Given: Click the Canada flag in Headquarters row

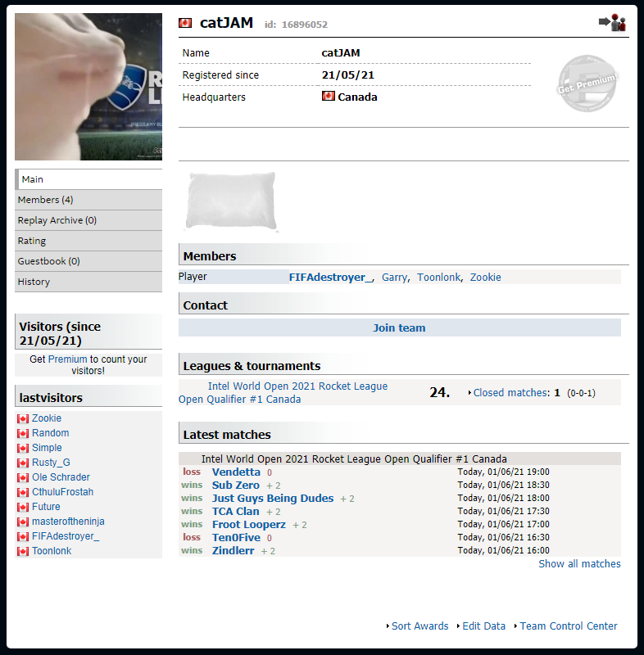Looking at the screenshot, I should coord(328,96).
